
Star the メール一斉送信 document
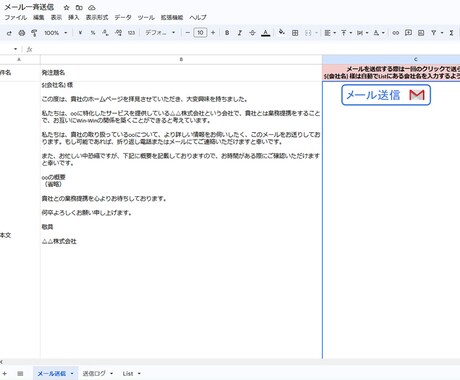click(66, 7)
